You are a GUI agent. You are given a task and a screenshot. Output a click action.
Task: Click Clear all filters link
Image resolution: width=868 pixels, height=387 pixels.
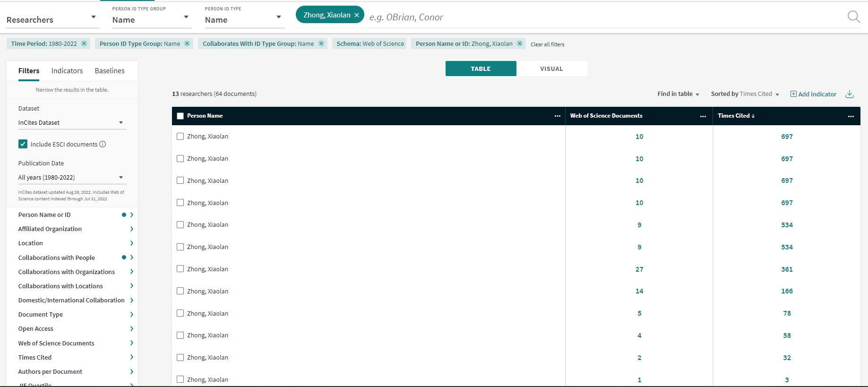point(547,44)
